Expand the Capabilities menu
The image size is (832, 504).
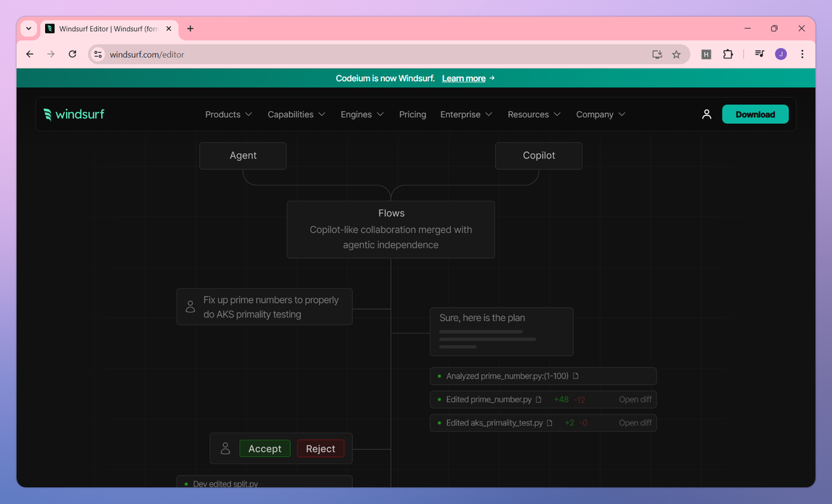point(297,114)
